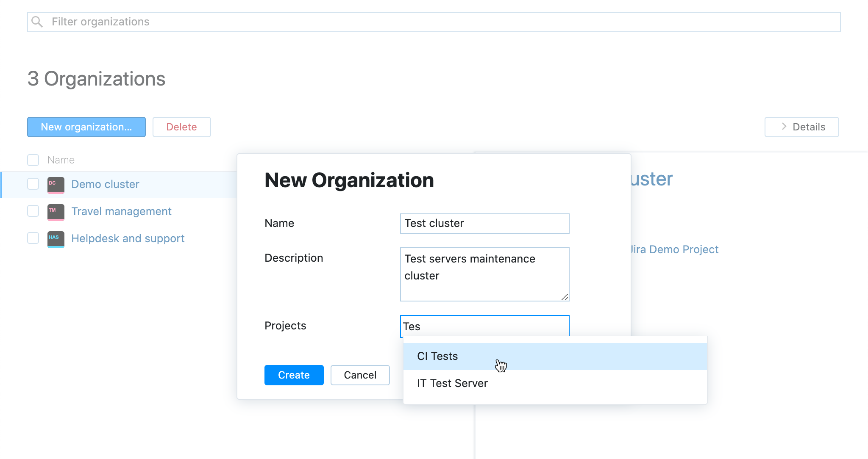This screenshot has height=459, width=868.
Task: Click the Create button
Action: [294, 375]
